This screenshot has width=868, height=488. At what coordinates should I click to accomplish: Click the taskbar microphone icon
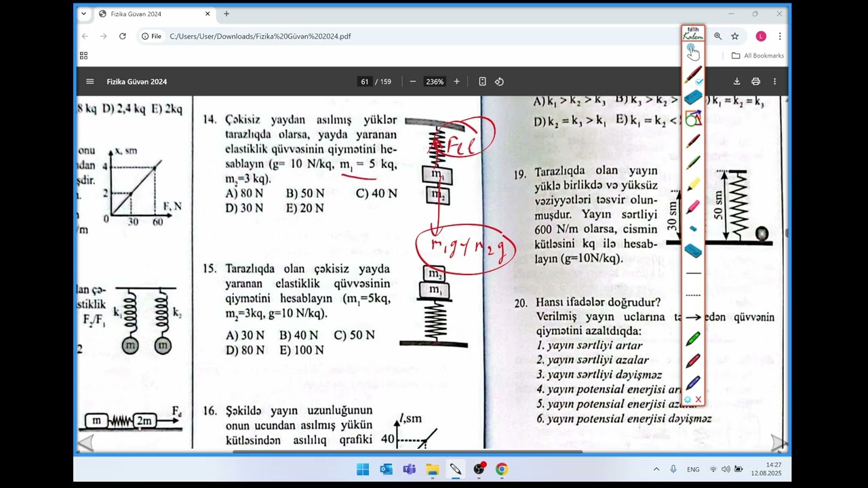point(673,469)
